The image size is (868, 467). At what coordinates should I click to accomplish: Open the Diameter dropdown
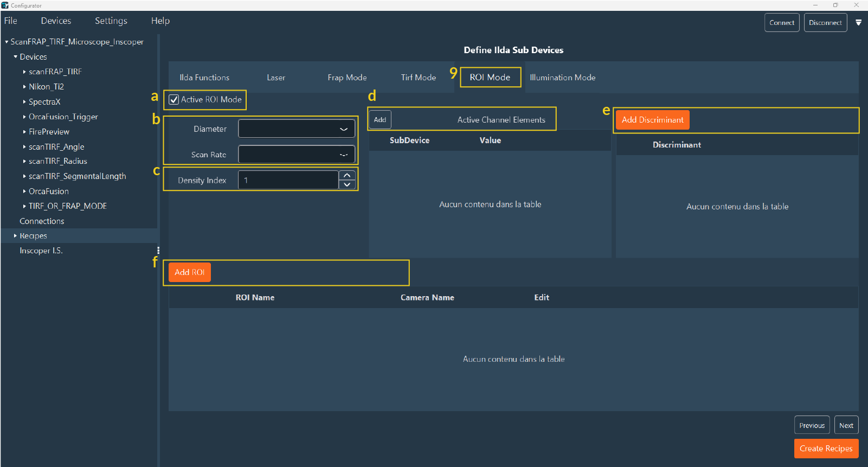pyautogui.click(x=297, y=129)
